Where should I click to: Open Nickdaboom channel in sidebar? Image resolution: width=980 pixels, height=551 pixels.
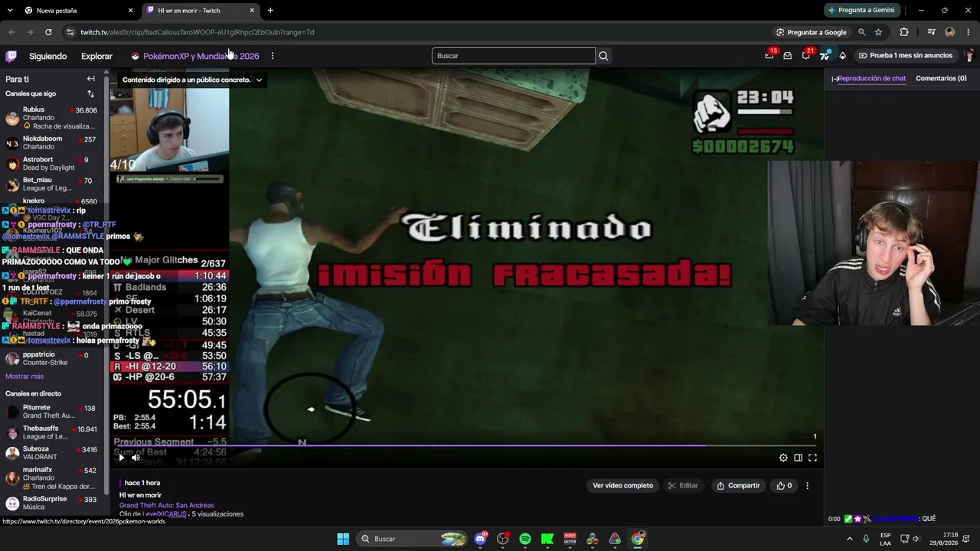(x=52, y=143)
